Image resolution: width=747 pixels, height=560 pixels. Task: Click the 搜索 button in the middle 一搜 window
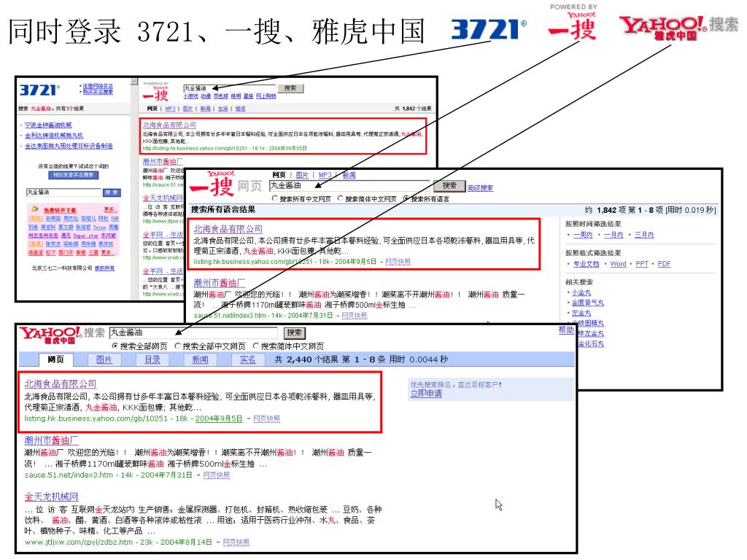click(449, 186)
